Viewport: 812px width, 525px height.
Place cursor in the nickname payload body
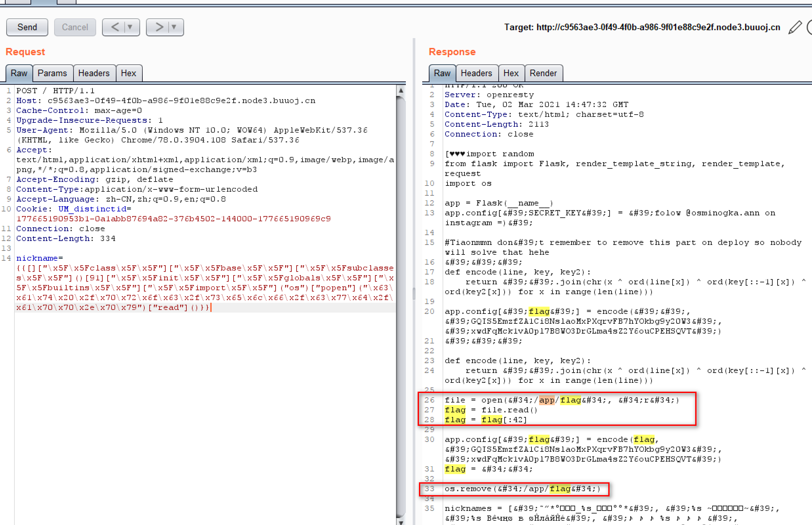click(x=204, y=287)
